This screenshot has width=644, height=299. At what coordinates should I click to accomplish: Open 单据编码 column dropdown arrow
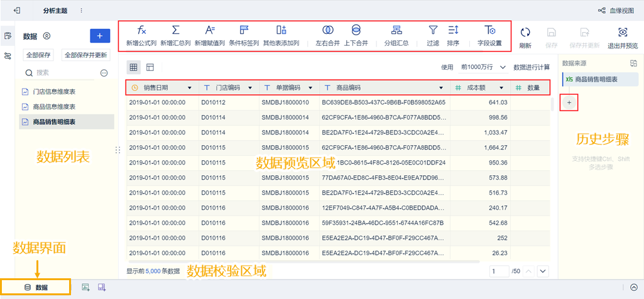tap(310, 88)
